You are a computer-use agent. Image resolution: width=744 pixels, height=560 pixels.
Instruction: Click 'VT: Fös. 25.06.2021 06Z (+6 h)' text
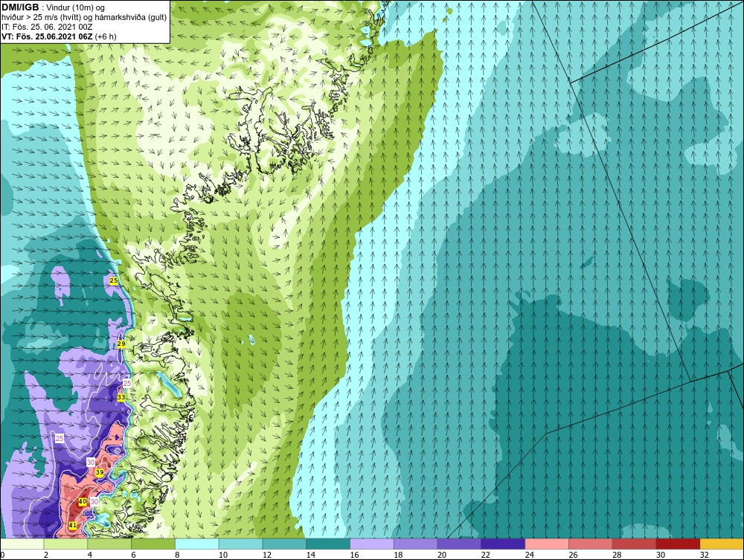click(59, 36)
